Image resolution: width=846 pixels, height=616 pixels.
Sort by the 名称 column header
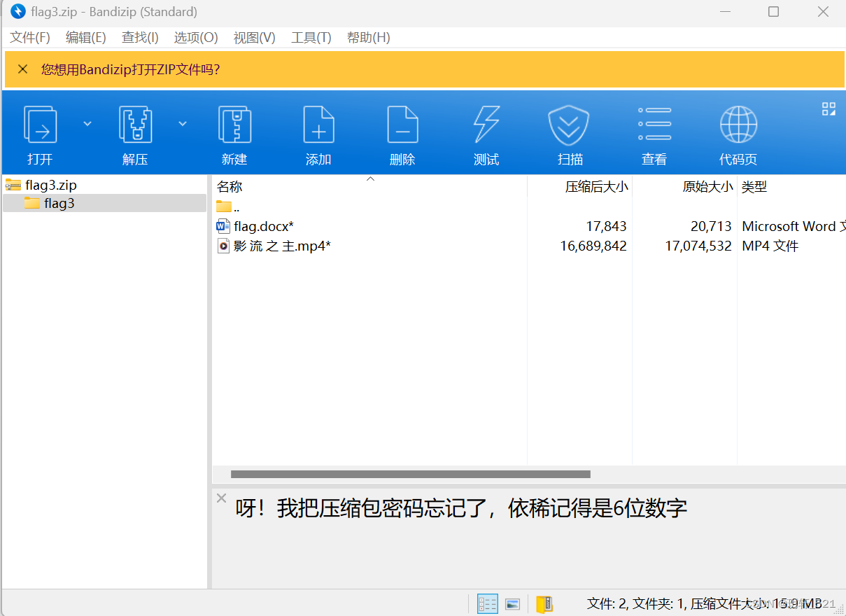230,187
